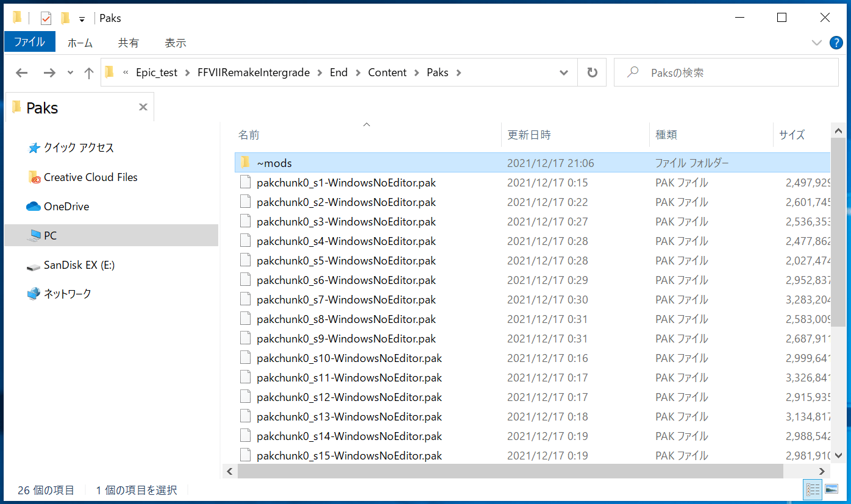The height and width of the screenshot is (504, 851).
Task: Select SanDisk EX (E:) drive
Action: (79, 265)
